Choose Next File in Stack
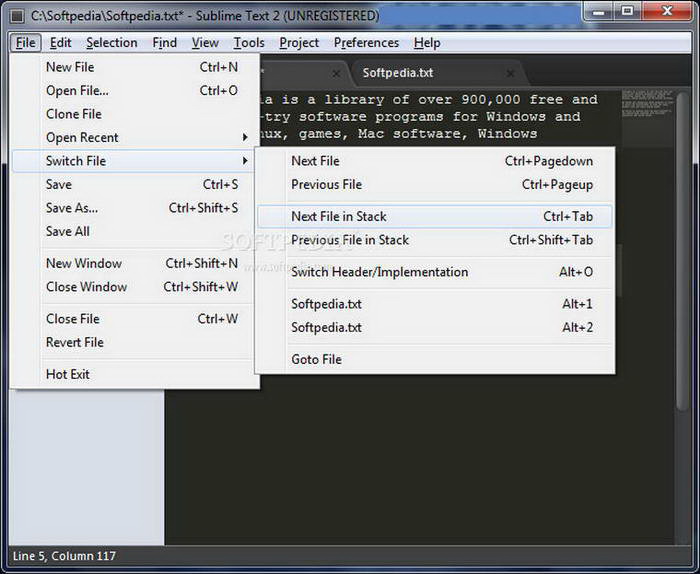The height and width of the screenshot is (574, 700). (338, 216)
